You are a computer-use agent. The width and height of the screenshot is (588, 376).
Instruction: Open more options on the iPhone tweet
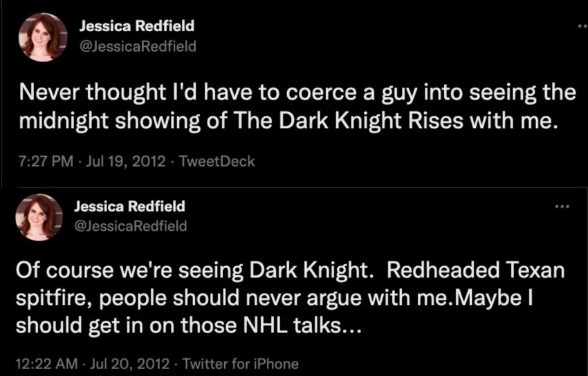point(562,206)
